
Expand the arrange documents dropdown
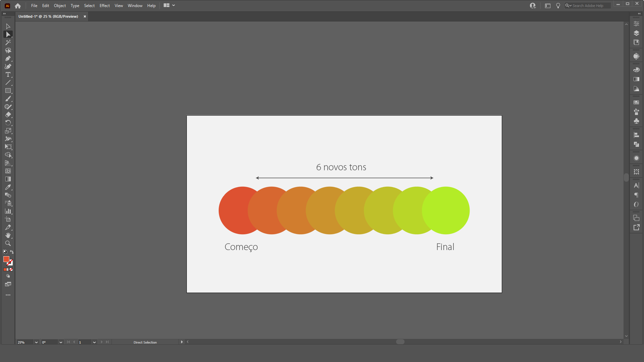pos(173,5)
